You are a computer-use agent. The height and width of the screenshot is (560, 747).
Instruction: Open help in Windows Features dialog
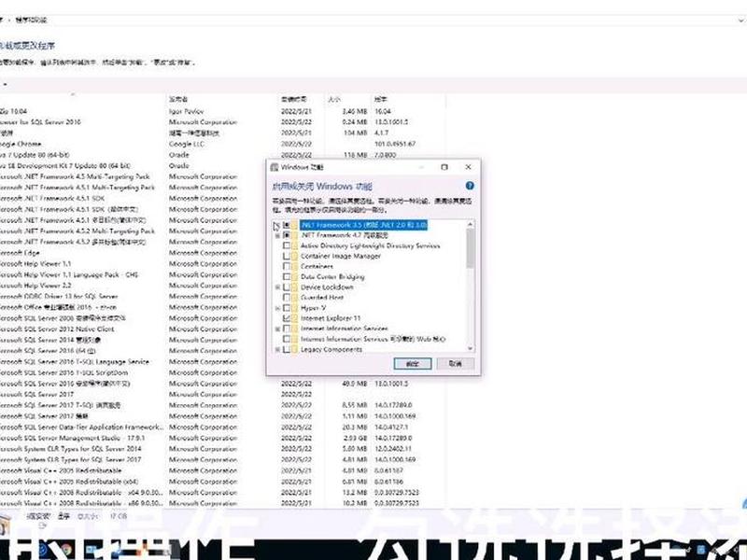point(470,186)
